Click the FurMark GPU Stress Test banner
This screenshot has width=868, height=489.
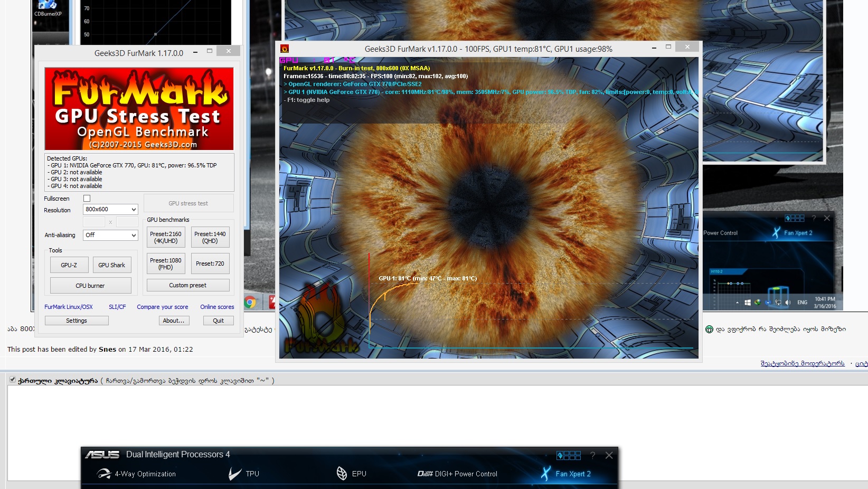[x=139, y=109]
